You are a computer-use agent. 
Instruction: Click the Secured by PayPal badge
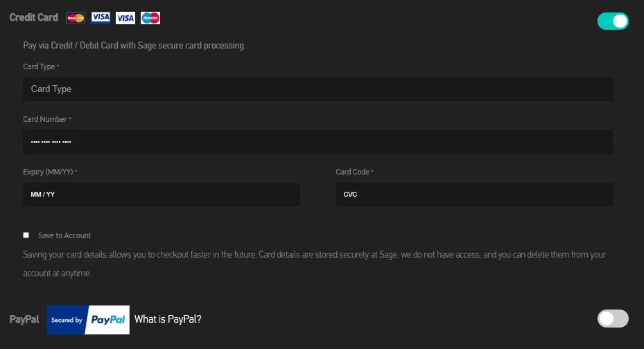point(88,320)
